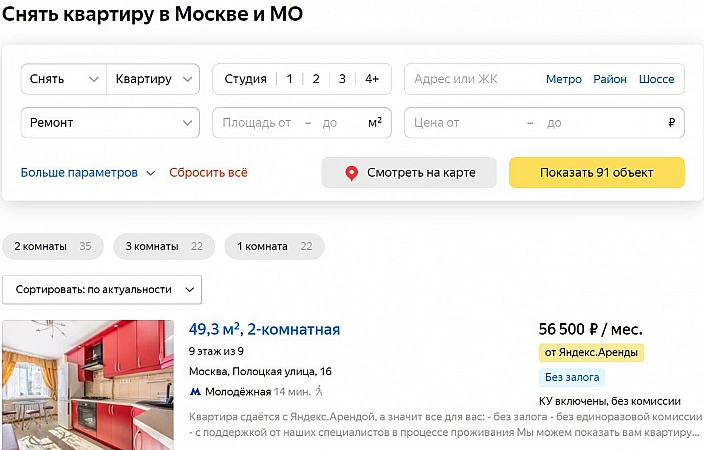Open the Метро search option
Image resolution: width=704 pixels, height=450 pixels.
click(564, 79)
